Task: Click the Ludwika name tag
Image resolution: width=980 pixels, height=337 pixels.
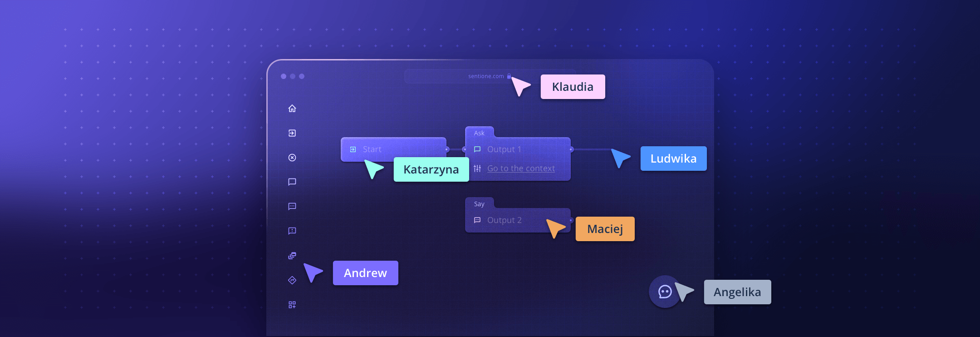Action: click(673, 159)
